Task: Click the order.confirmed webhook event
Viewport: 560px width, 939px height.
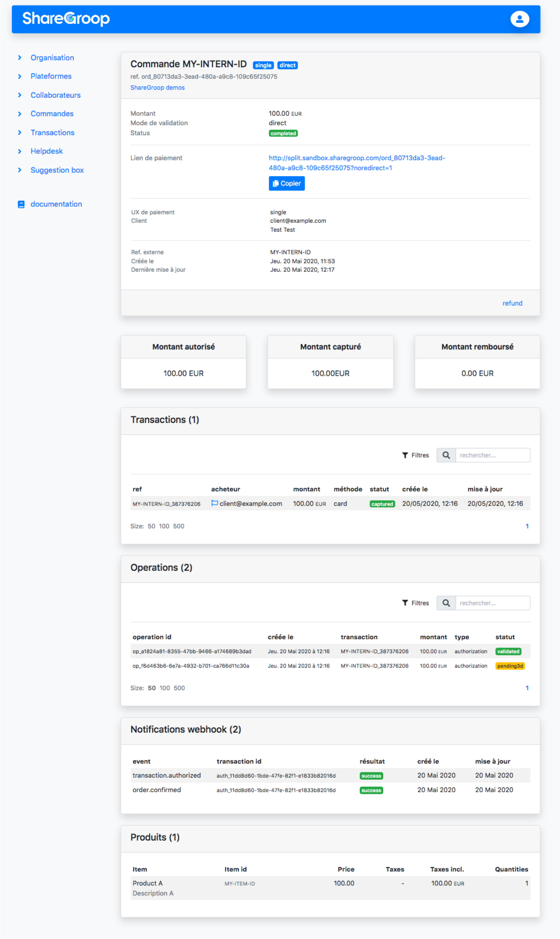Action: 157,790
